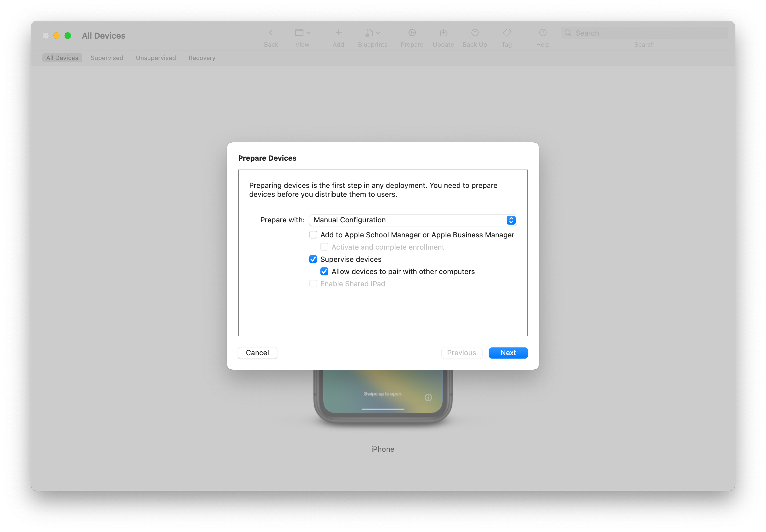Switch to the Recovery tab
The height and width of the screenshot is (532, 766).
202,58
